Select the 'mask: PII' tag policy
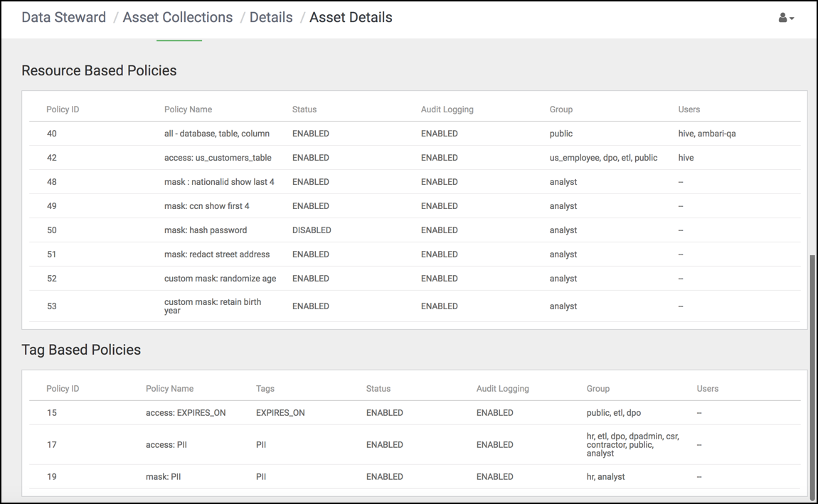 [163, 477]
